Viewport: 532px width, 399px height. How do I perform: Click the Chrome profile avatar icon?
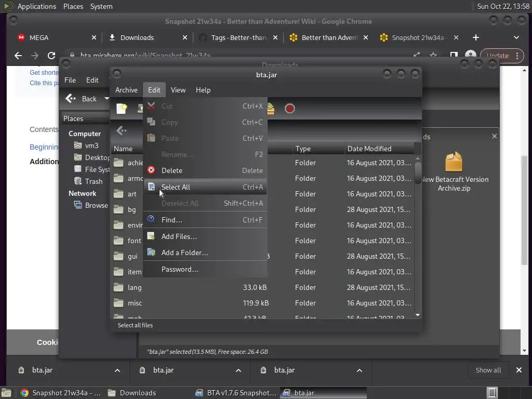point(470,55)
